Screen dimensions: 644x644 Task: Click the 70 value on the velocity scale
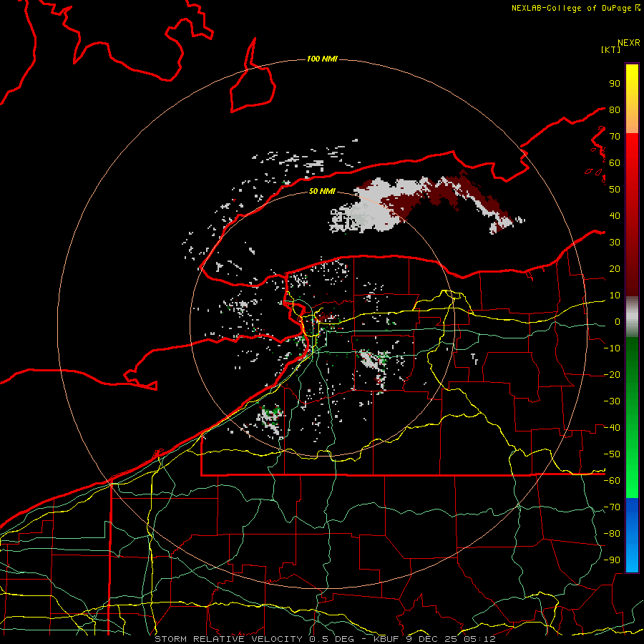tap(615, 137)
